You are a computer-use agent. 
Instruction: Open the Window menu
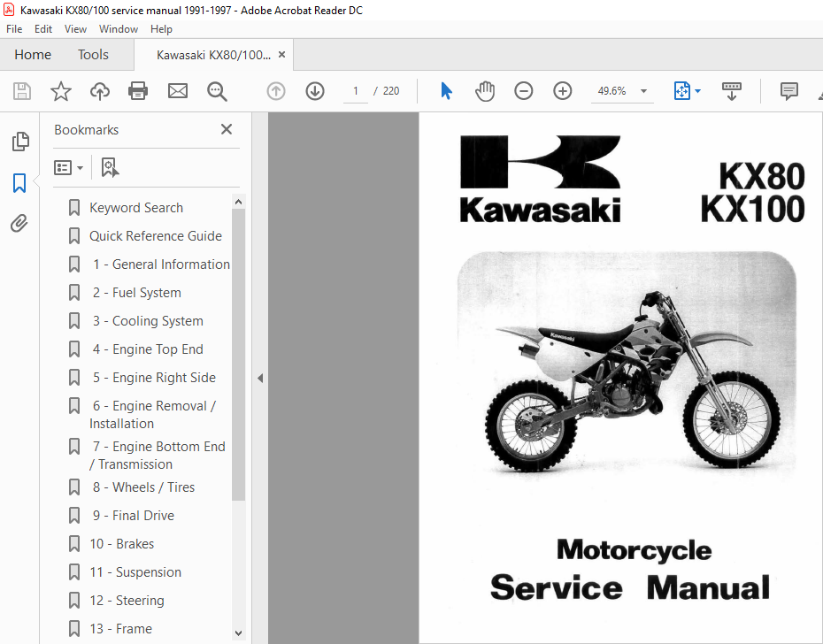(x=118, y=29)
